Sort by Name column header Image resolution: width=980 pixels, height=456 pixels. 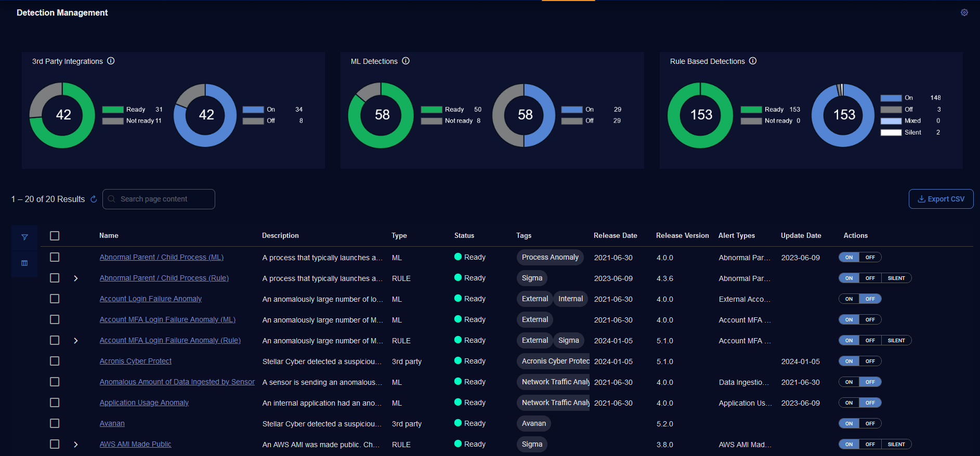point(109,236)
